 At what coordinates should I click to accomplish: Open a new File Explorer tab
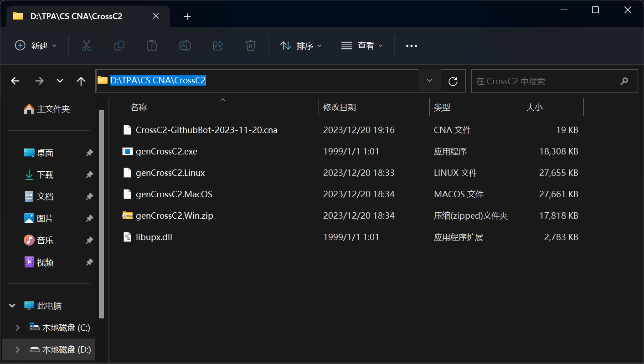(187, 16)
